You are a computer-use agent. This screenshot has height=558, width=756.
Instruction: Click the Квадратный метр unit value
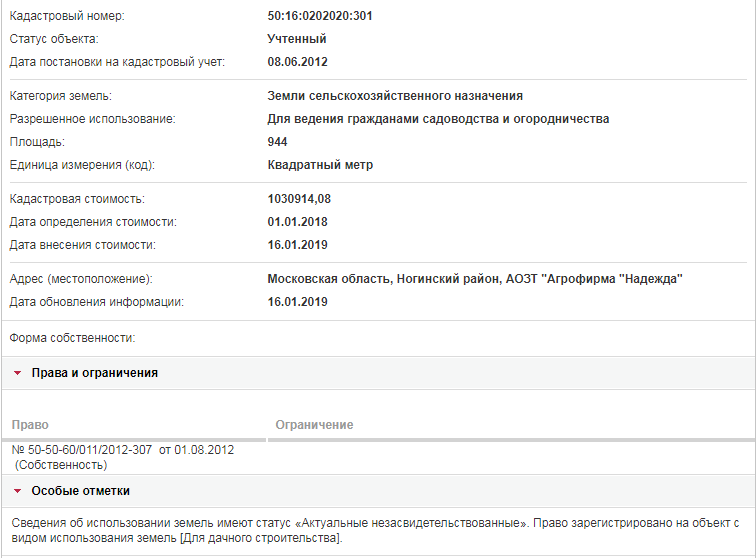(x=320, y=165)
